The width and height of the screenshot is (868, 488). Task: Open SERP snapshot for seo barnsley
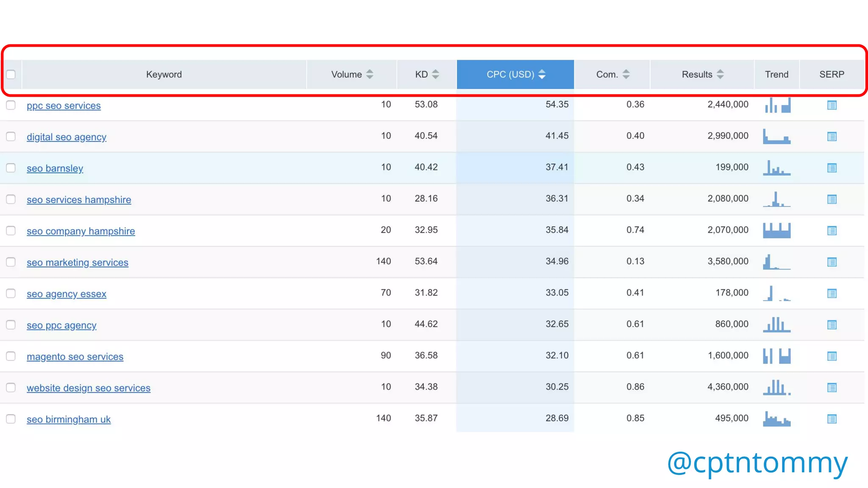pyautogui.click(x=832, y=168)
